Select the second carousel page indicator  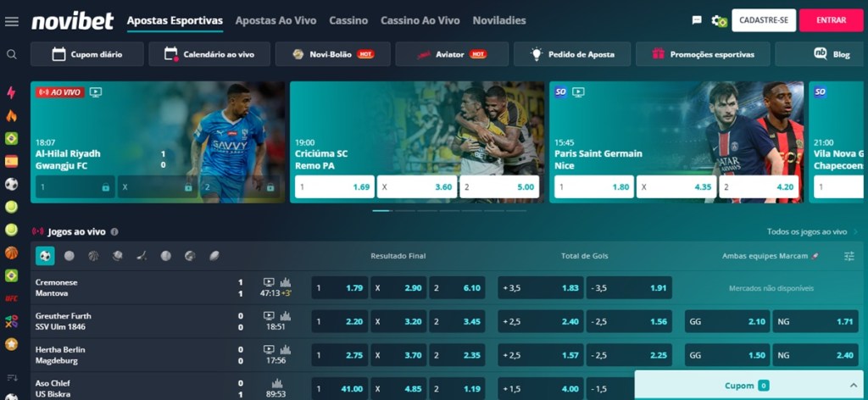[404, 211]
